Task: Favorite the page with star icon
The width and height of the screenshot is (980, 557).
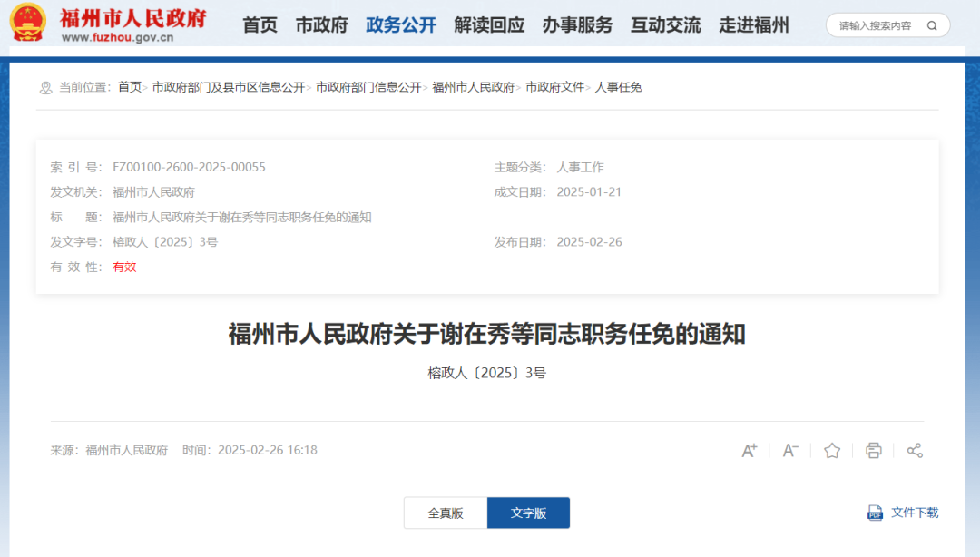Action: click(x=832, y=450)
